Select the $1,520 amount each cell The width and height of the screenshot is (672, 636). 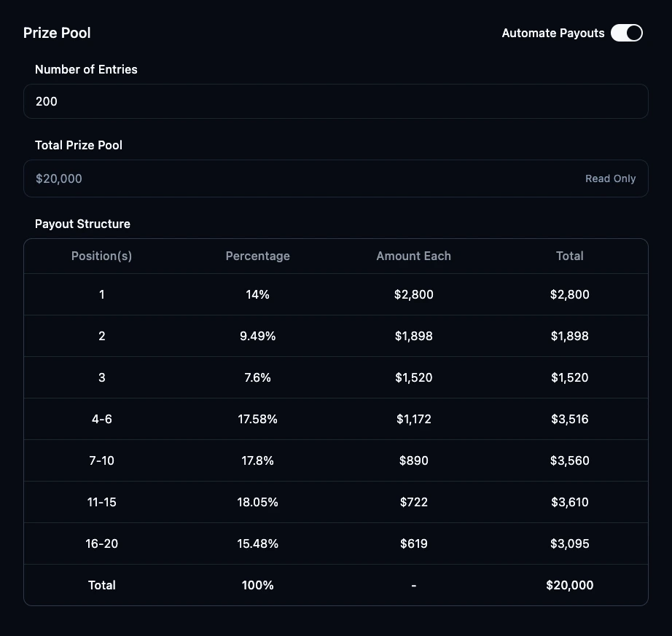pyautogui.click(x=413, y=377)
